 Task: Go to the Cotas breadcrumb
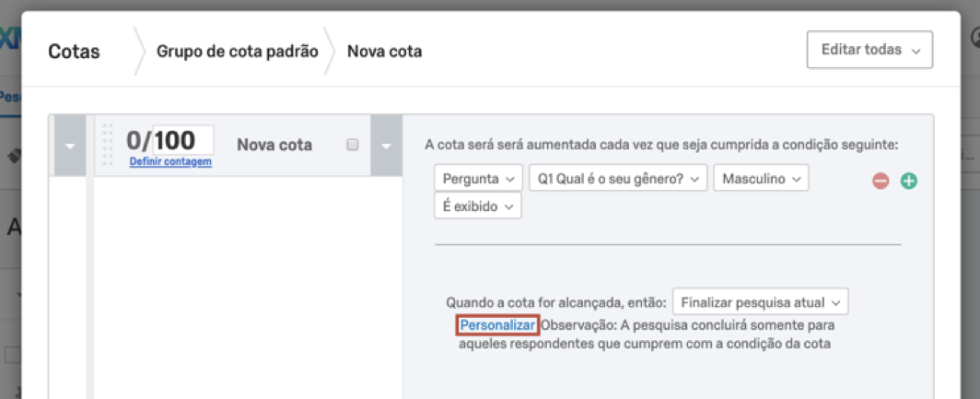pos(74,51)
